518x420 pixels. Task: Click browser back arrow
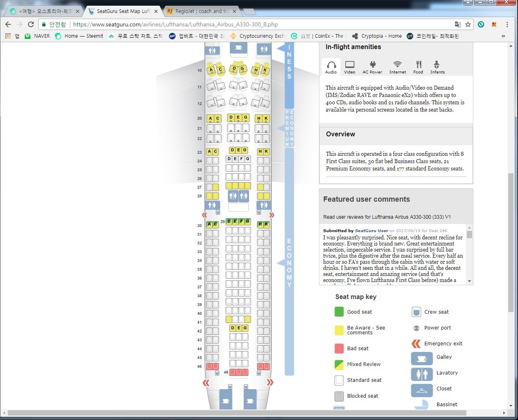[x=8, y=24]
